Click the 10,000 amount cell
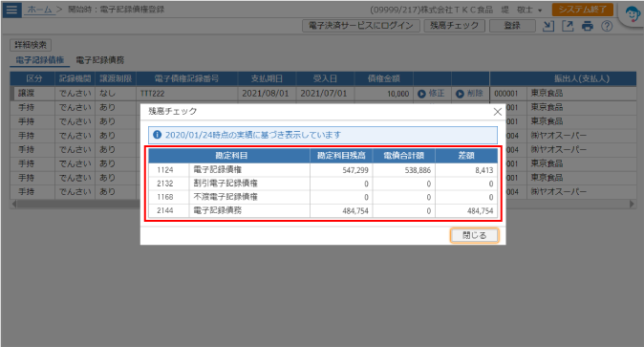 pyautogui.click(x=383, y=94)
